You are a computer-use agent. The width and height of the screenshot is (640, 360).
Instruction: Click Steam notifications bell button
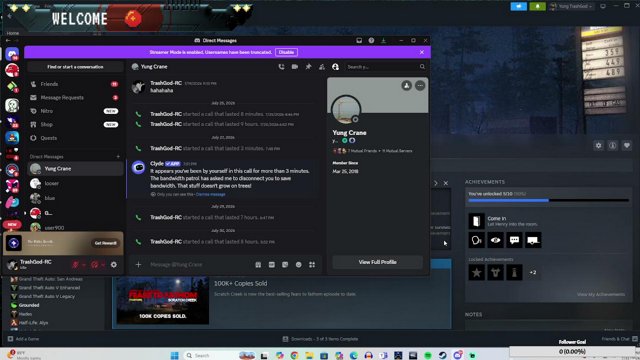538,6
